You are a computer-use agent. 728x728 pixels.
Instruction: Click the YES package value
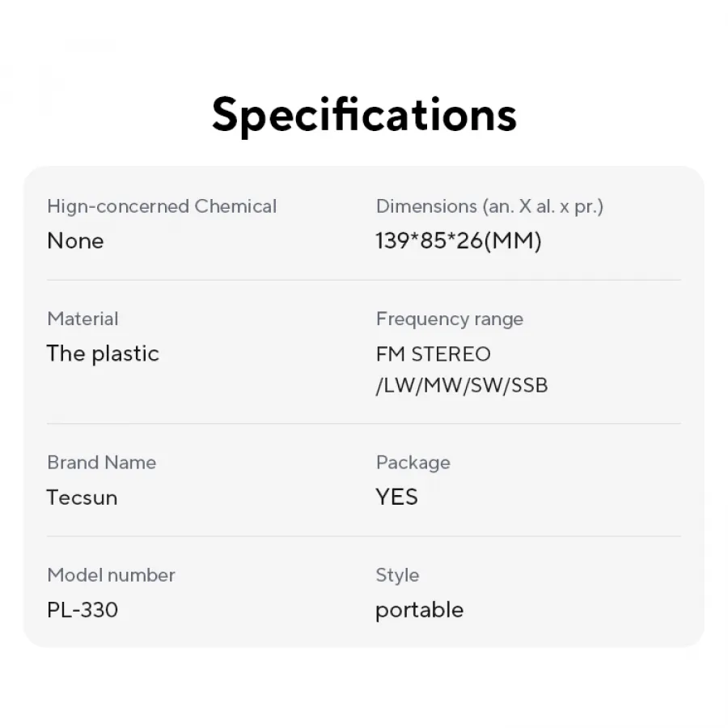tap(397, 497)
